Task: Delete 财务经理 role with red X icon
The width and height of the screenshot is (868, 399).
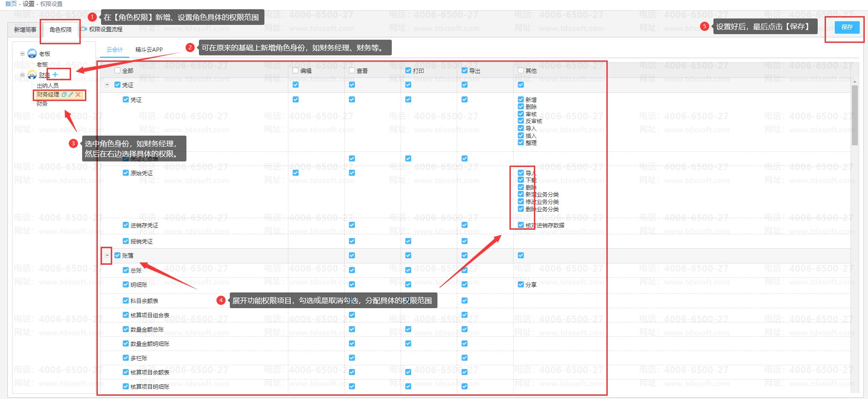Action: [x=78, y=95]
